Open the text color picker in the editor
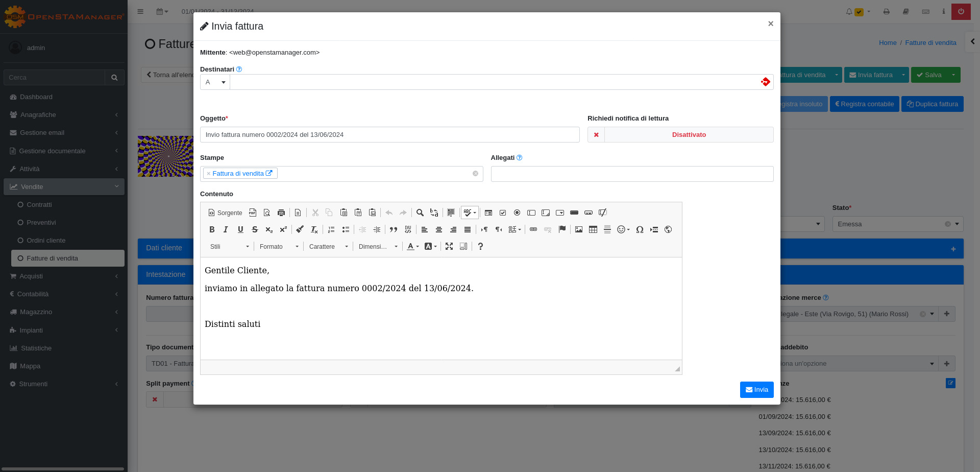 412,247
